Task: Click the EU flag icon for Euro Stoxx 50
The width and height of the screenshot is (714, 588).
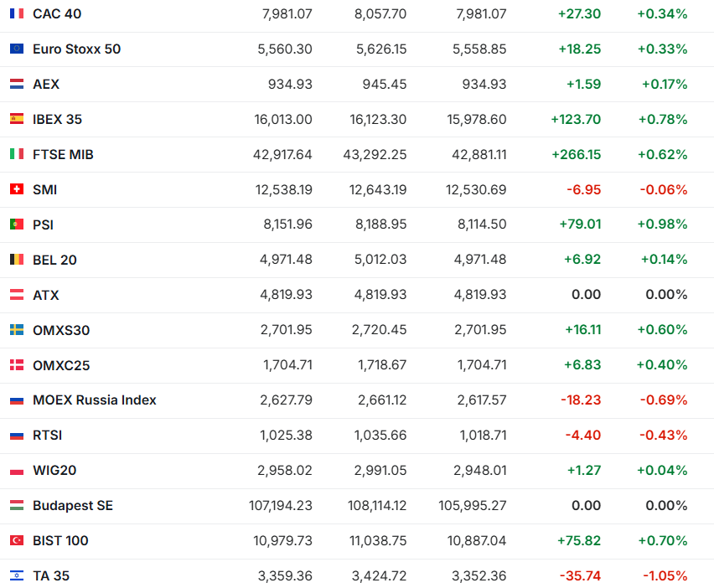Action: tap(17, 49)
